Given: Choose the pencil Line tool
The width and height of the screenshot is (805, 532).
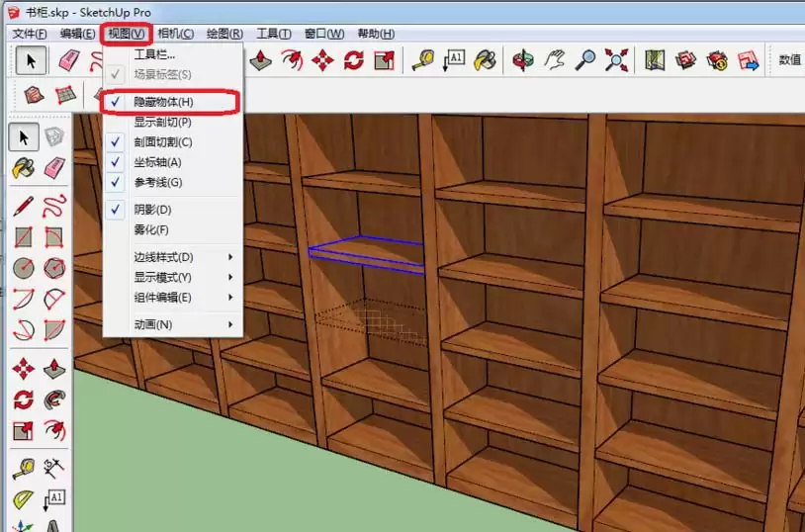Looking at the screenshot, I should (x=24, y=207).
